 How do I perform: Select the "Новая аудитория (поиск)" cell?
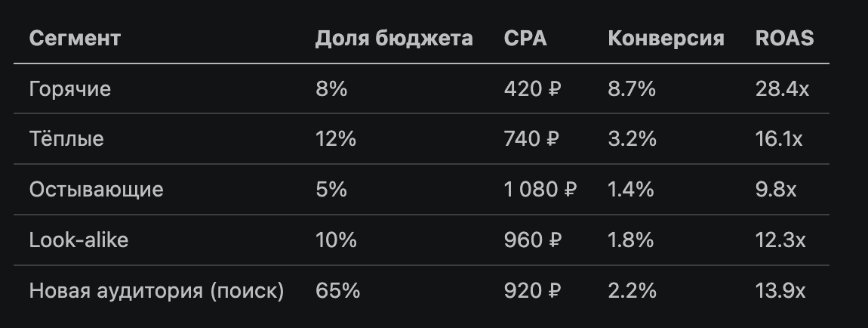[156, 291]
